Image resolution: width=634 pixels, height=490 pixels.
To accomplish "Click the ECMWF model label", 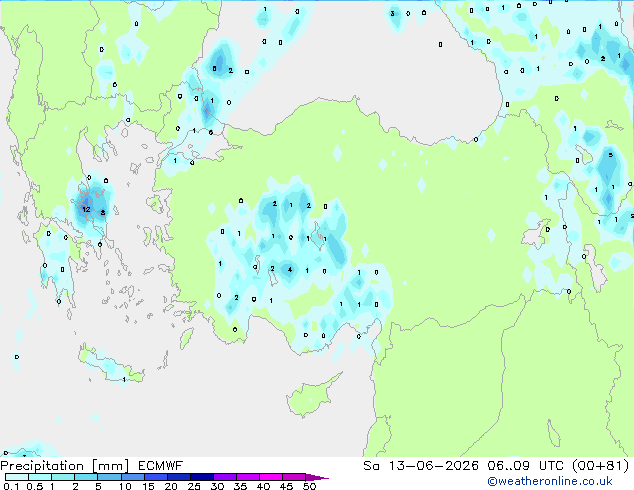I will pyautogui.click(x=161, y=466).
